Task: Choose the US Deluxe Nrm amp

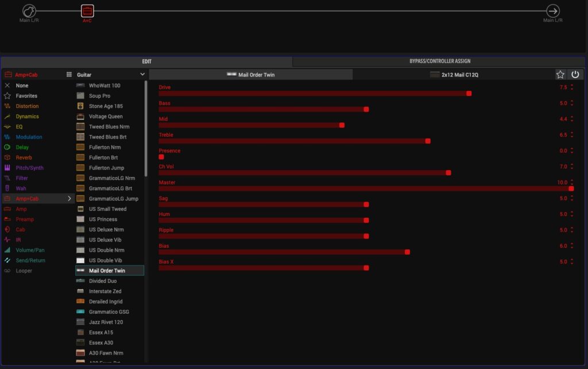Action: [106, 229]
